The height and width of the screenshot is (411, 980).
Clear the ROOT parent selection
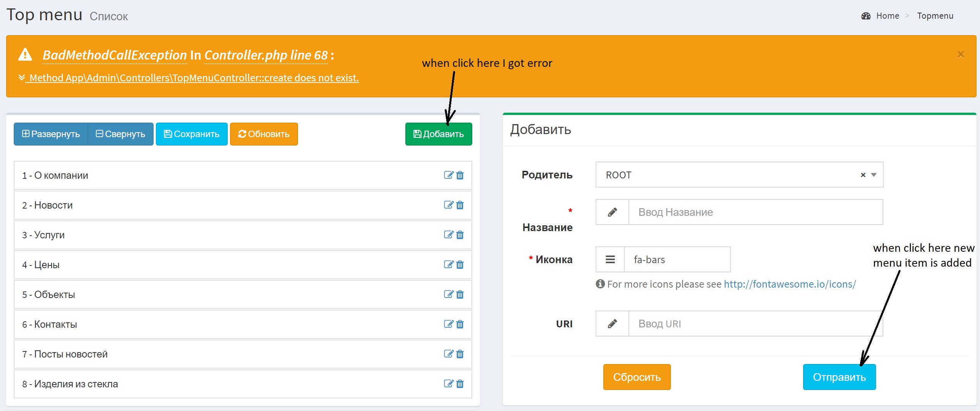(x=862, y=175)
